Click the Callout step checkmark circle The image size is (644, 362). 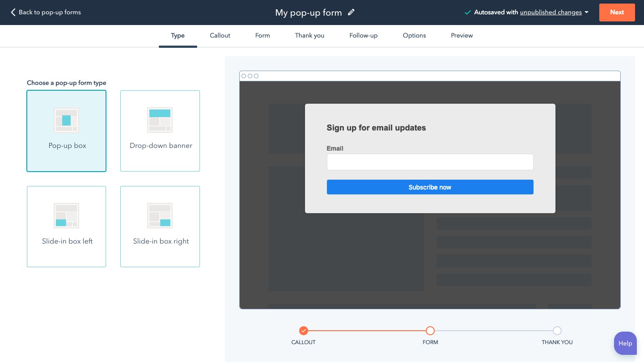click(x=304, y=331)
